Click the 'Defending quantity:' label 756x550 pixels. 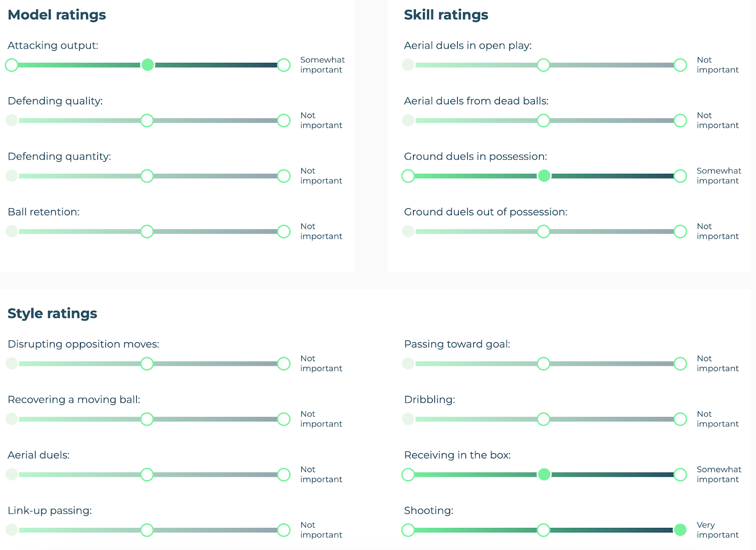[59, 157]
